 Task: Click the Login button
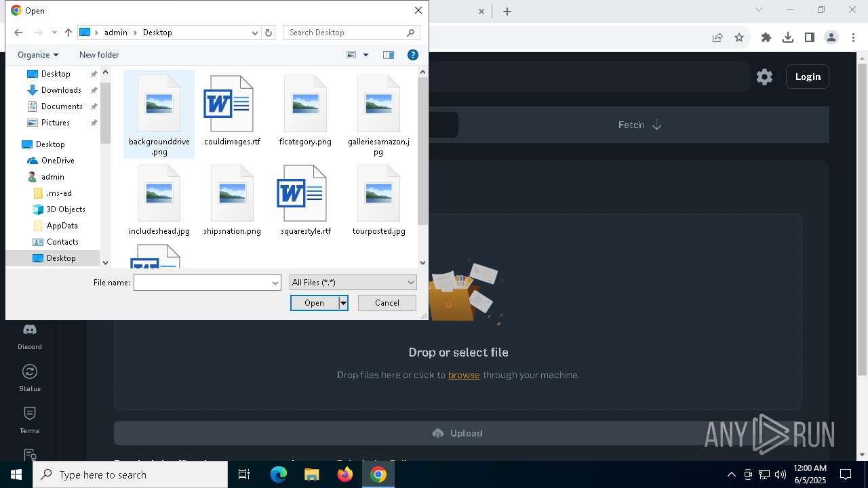pyautogui.click(x=808, y=77)
